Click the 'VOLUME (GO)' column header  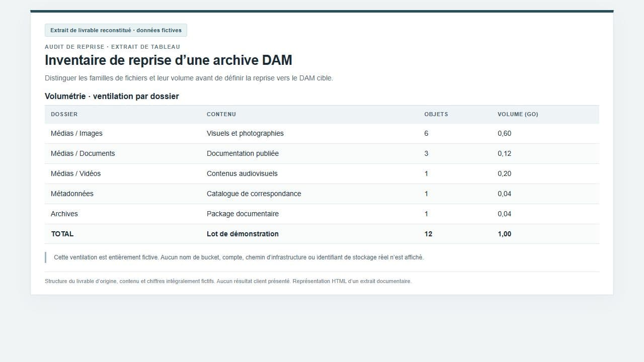pyautogui.click(x=518, y=114)
